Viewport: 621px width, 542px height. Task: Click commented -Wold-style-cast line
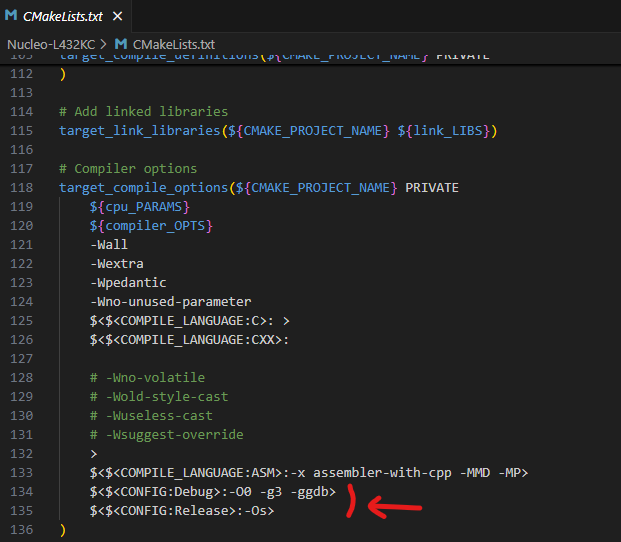point(159,397)
